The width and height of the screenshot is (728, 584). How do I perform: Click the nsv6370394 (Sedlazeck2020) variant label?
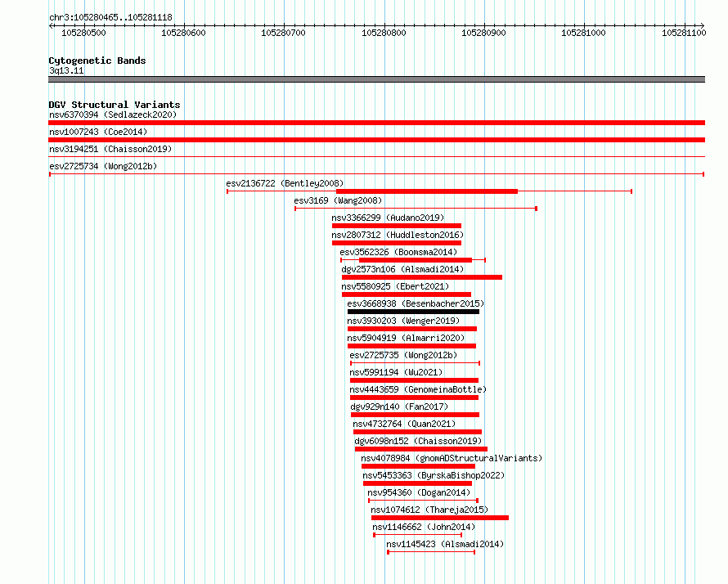pos(113,115)
